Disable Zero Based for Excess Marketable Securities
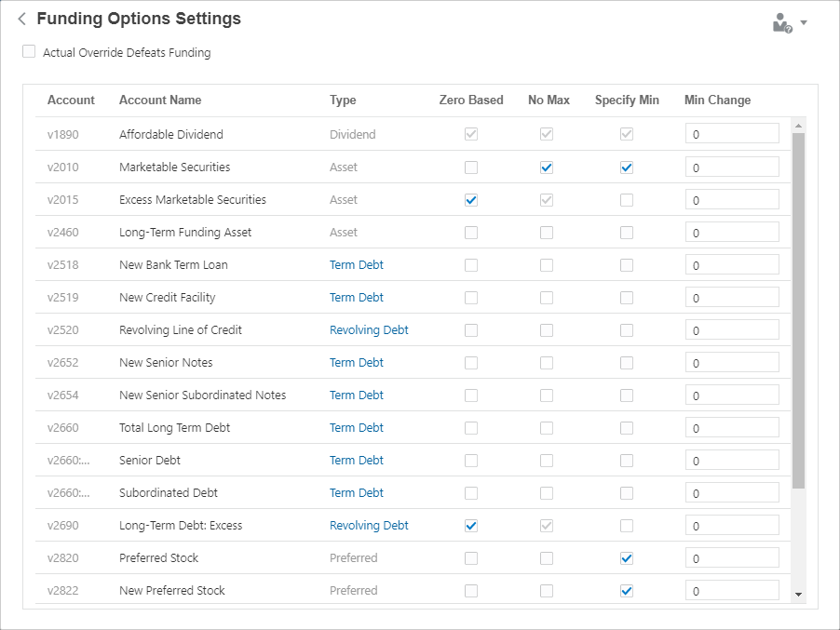This screenshot has width=840, height=630. (470, 199)
